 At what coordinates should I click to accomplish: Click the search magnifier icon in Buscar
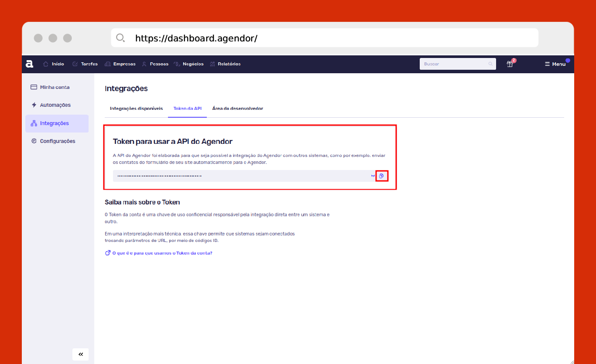point(490,64)
